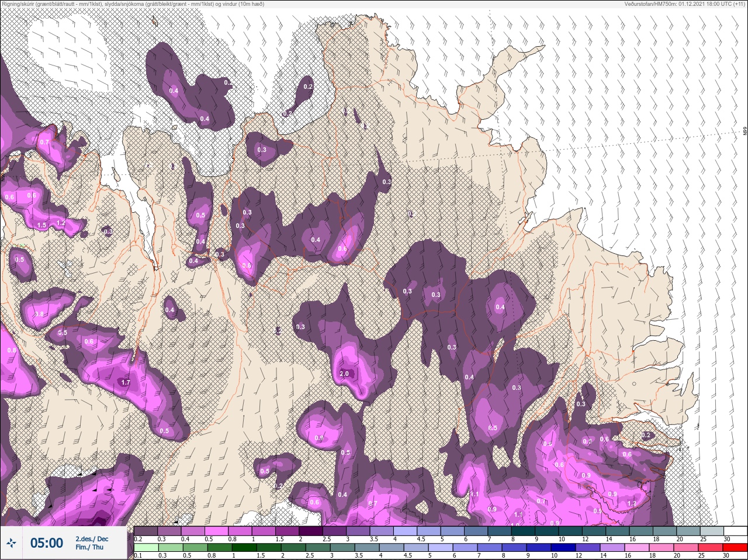Pick the pale green first swatch in the bottom legend row

coord(146,547)
